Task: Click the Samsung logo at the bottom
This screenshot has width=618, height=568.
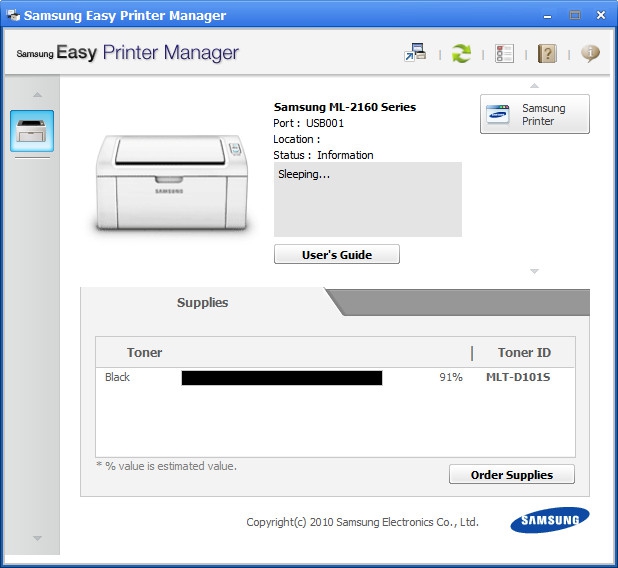Action: pos(550,520)
